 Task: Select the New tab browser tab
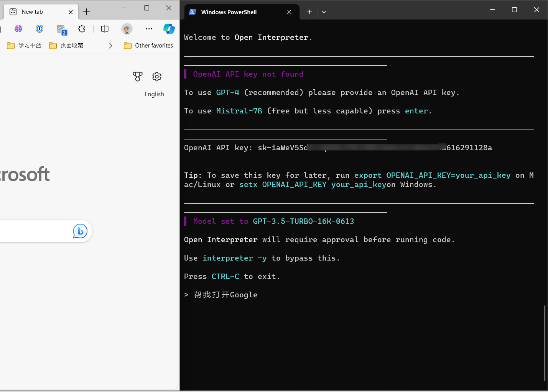tap(41, 12)
